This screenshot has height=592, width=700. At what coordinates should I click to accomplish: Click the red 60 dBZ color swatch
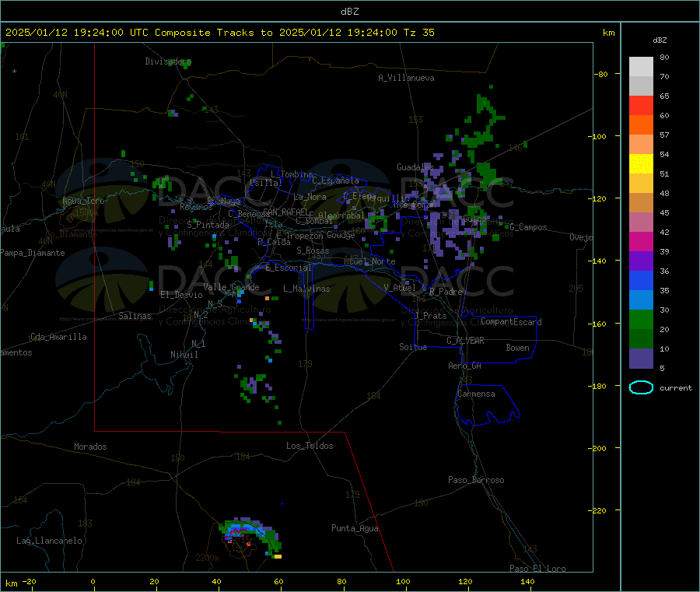[x=641, y=105]
